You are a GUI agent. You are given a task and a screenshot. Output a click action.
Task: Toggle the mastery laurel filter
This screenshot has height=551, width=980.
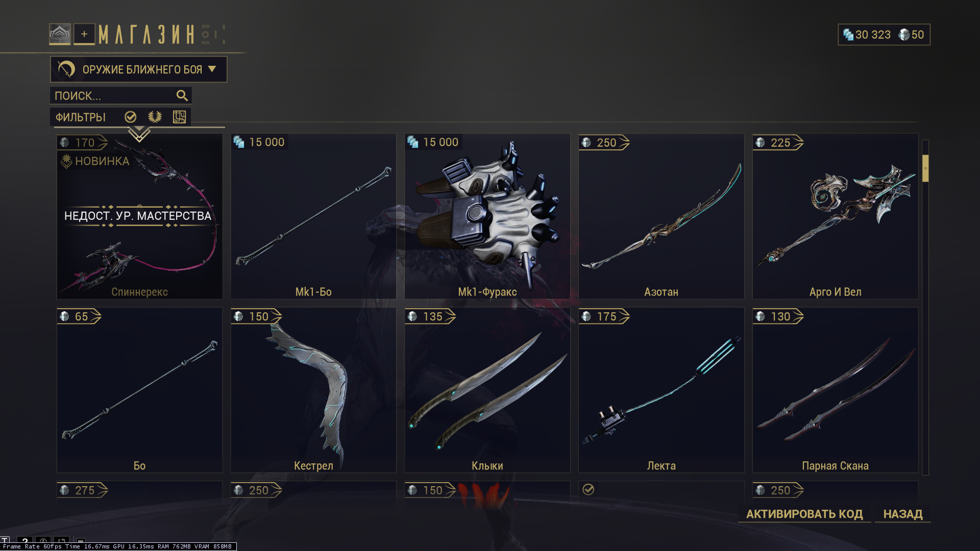[155, 117]
